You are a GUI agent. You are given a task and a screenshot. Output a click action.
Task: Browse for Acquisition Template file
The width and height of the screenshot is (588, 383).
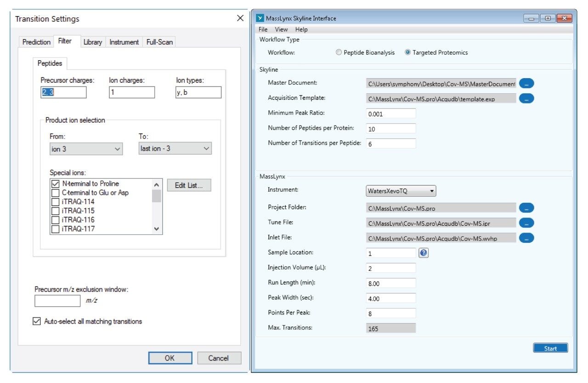click(526, 98)
